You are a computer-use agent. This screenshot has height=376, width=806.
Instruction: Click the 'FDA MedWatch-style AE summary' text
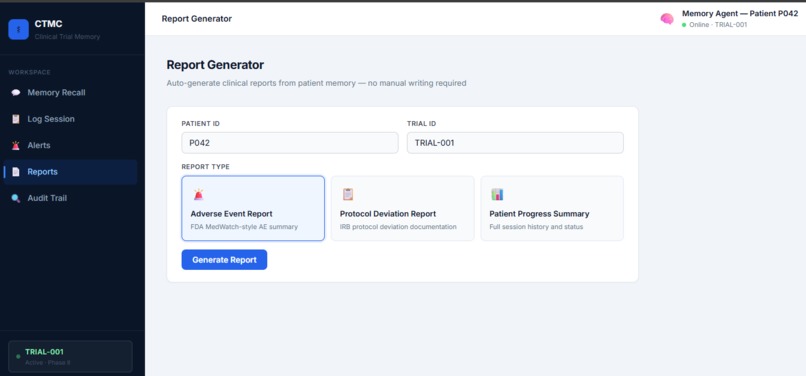tap(244, 227)
